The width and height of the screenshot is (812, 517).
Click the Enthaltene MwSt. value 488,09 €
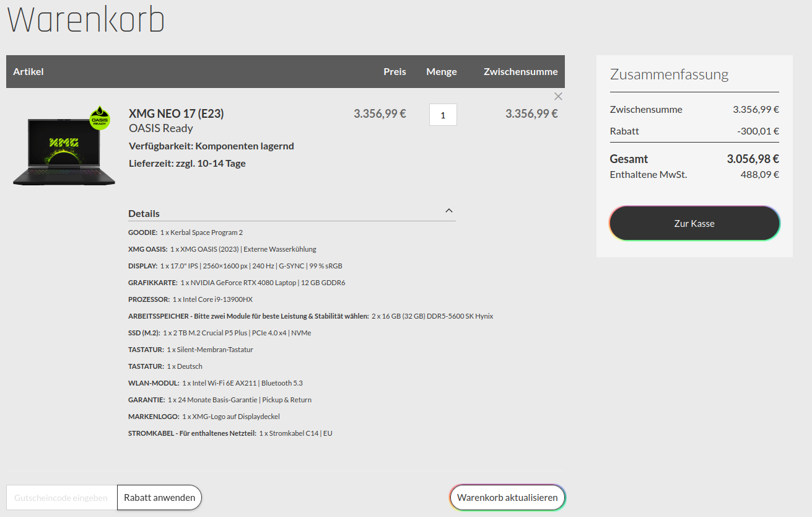click(x=759, y=174)
